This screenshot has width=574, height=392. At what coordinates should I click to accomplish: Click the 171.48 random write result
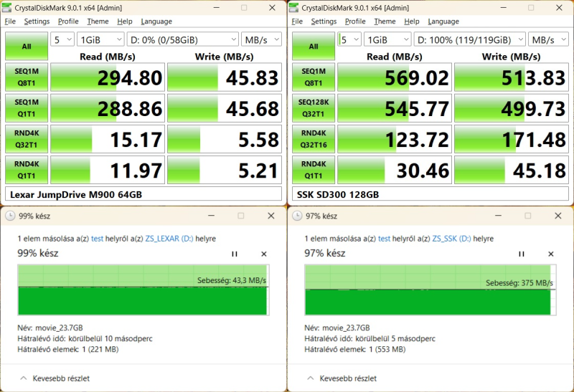click(x=512, y=139)
